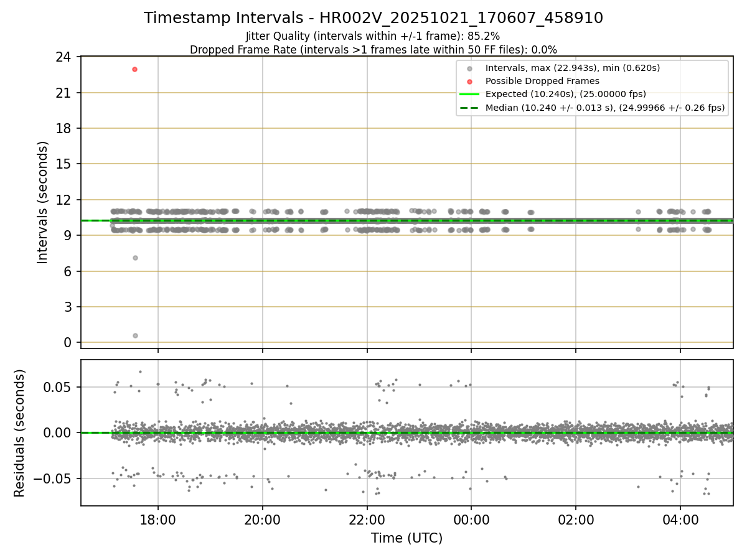Click the 'Residuals (seconds)' y-axis label
This screenshot has height=560, width=747.
coord(20,433)
